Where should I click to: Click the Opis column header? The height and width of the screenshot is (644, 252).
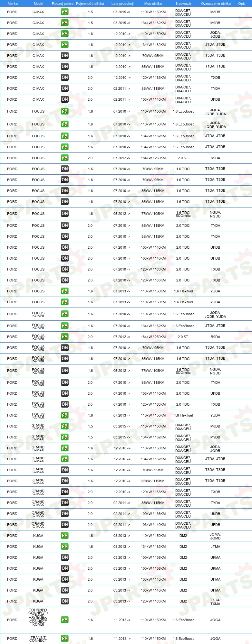(242, 4)
